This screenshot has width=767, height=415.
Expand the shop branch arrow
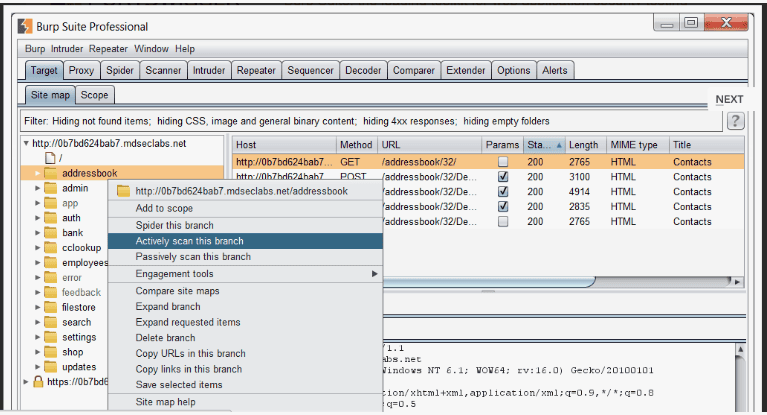coord(37,352)
